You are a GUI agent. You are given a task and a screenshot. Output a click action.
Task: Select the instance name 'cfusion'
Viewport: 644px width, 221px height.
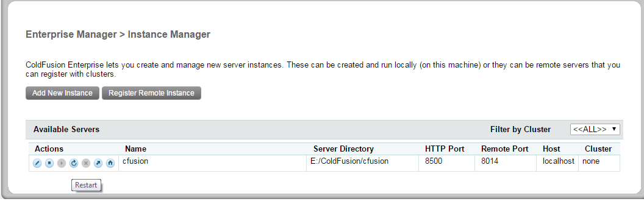click(x=135, y=161)
